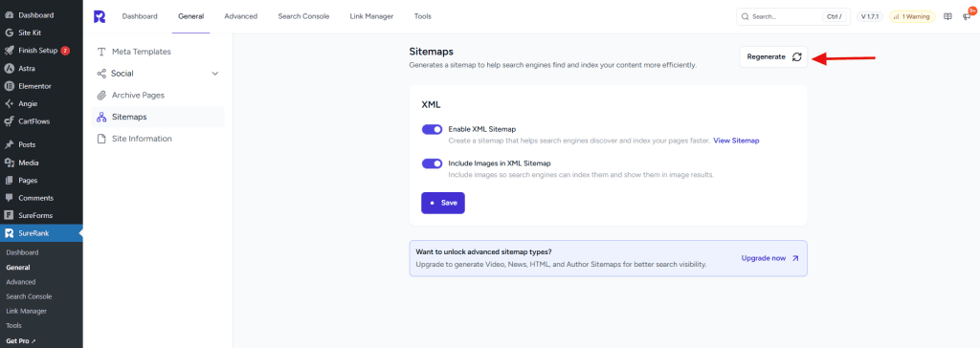
Task: Click the SureForms sidebar icon
Action: pos(10,215)
